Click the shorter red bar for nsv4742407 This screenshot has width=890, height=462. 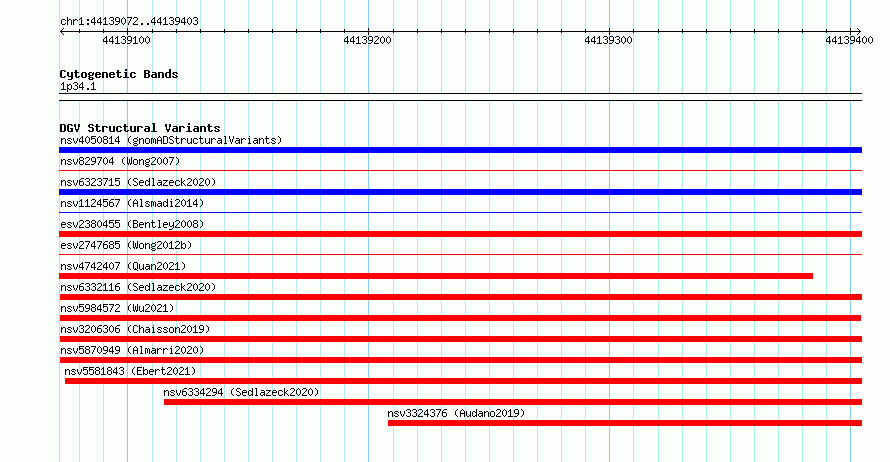click(x=436, y=276)
